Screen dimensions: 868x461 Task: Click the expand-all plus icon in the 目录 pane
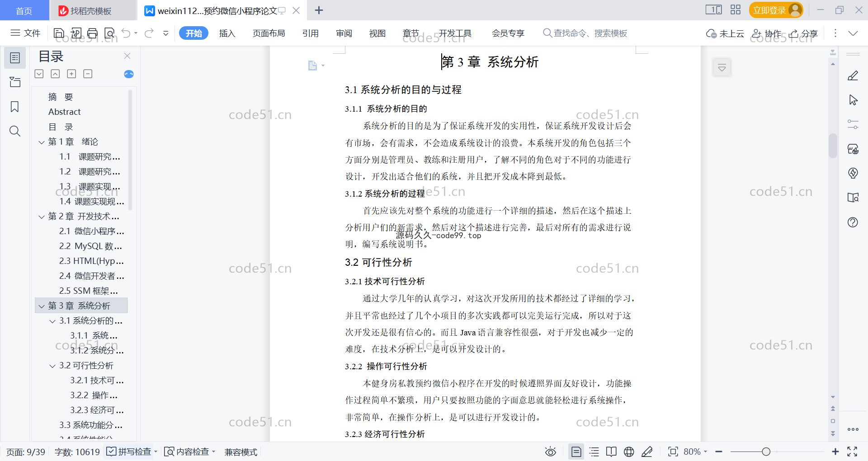click(71, 74)
